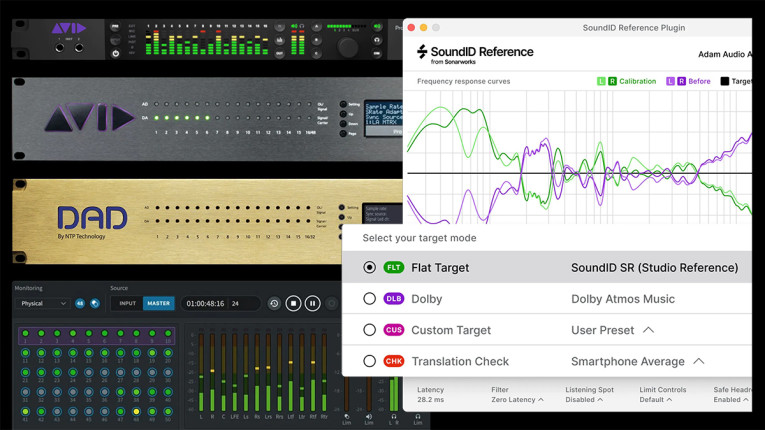765x430 pixels.
Task: Click the speaker Lim icon below meters
Action: coord(369,419)
